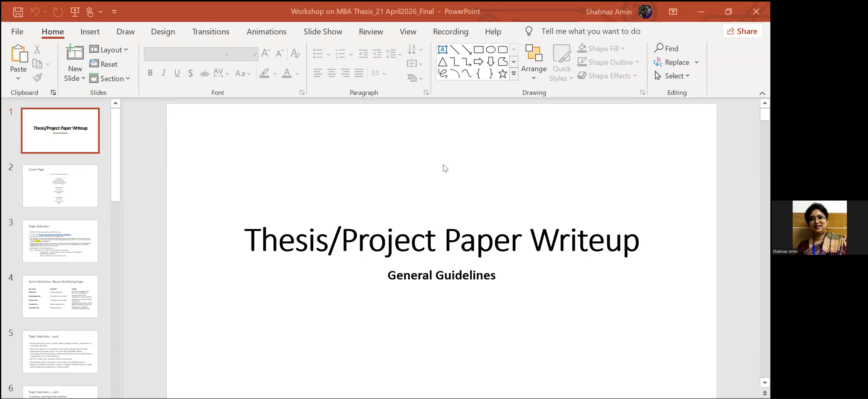
Task: Click Replace button
Action: click(x=672, y=62)
